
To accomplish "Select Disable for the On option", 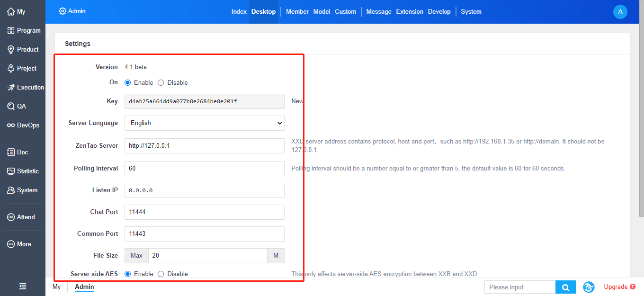I will pyautogui.click(x=161, y=82).
